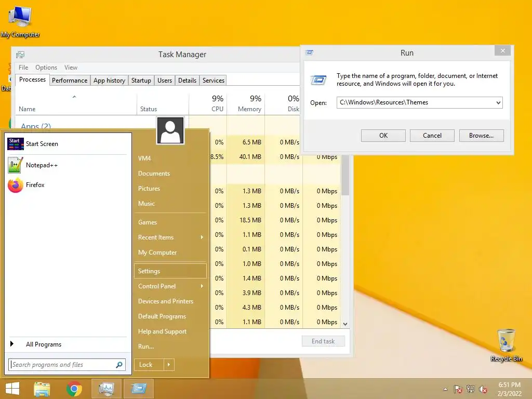The image size is (532, 399).
Task: Click the Task Manager vertical scrollbar thumb
Action: (x=345, y=175)
